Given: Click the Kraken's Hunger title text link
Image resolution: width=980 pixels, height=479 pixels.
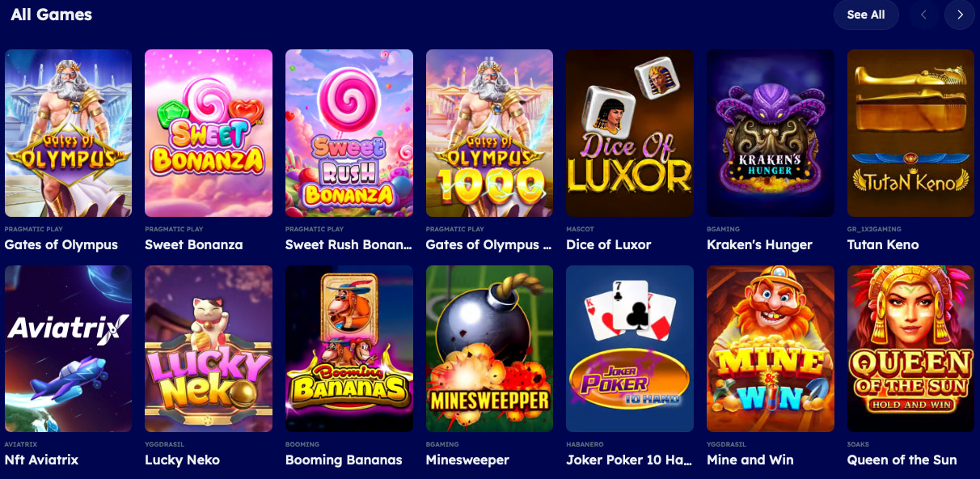Looking at the screenshot, I should coord(759,244).
